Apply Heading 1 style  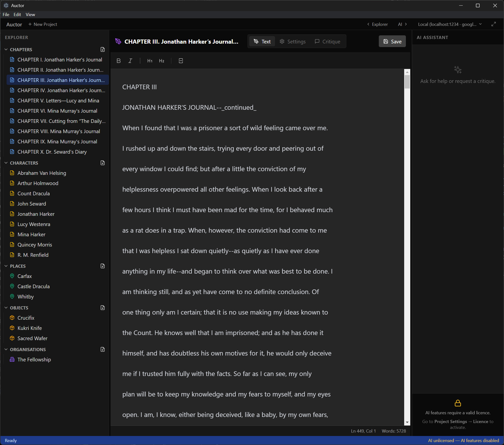(150, 61)
